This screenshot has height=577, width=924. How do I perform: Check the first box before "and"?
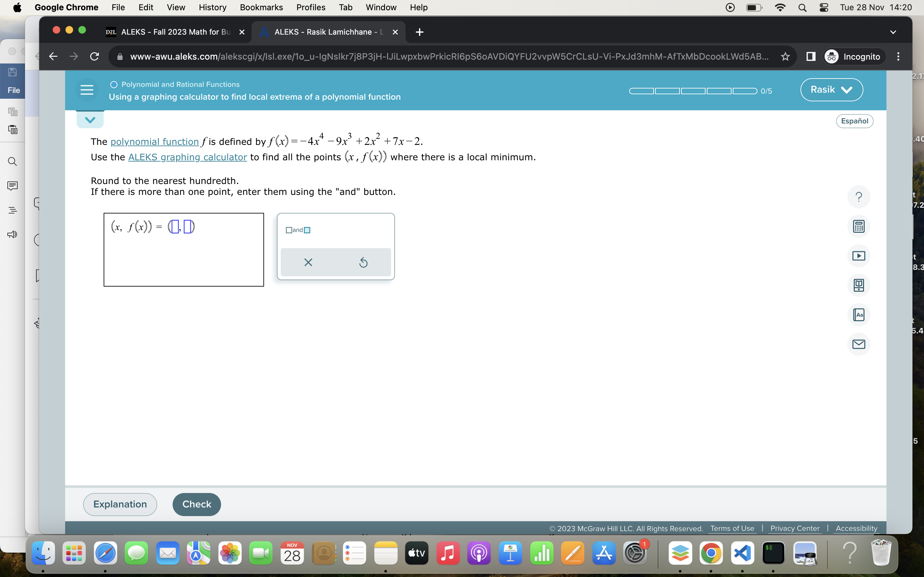point(289,230)
